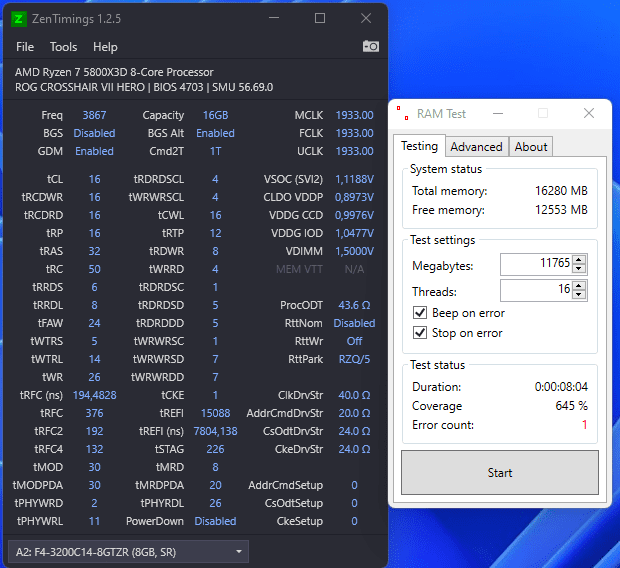Click the PowerDown Disabled value
Image resolution: width=620 pixels, height=568 pixels.
215,521
